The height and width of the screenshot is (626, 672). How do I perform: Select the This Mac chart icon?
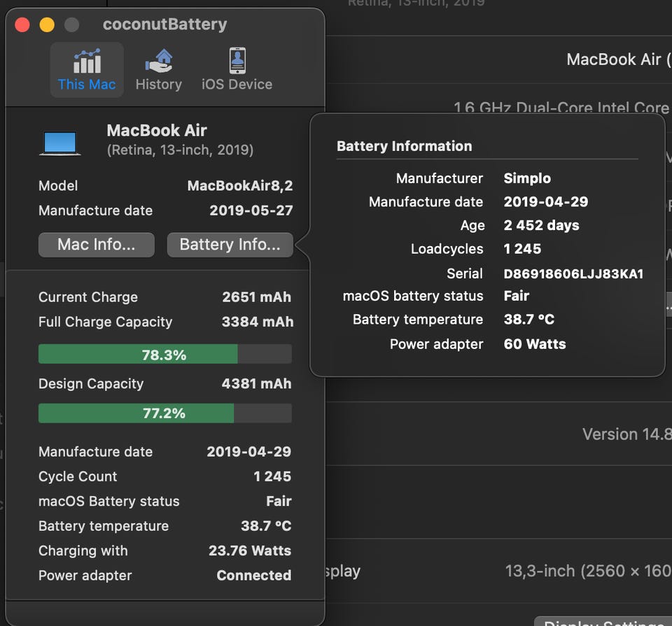[87, 62]
